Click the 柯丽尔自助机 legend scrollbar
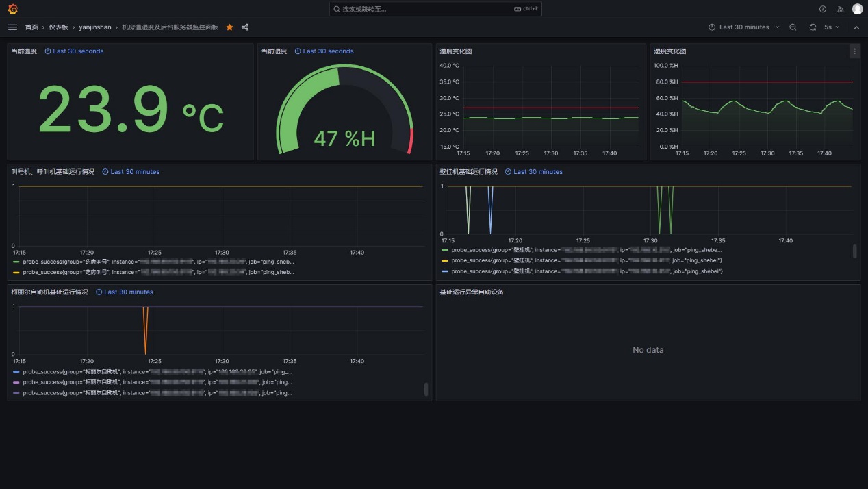 click(426, 389)
